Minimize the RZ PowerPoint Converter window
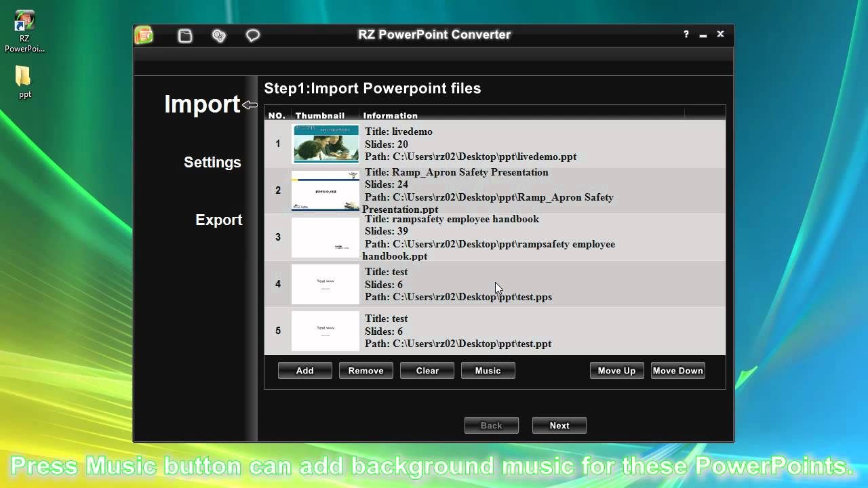This screenshot has width=868, height=488. [704, 35]
